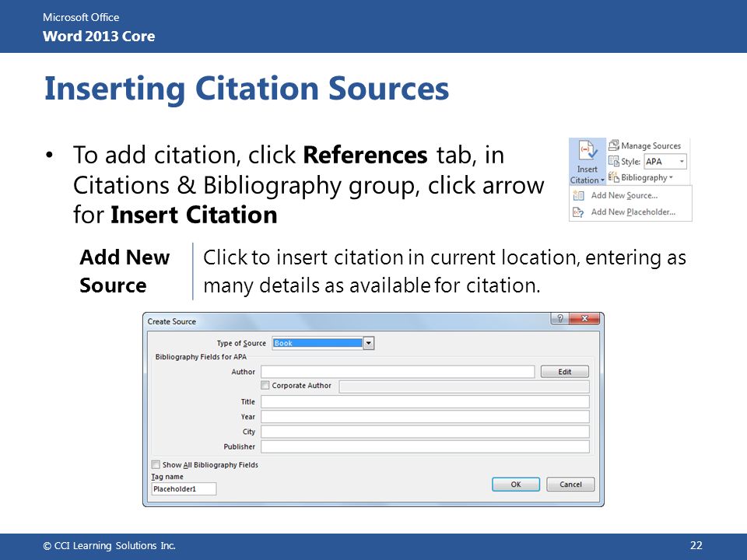Confirm the dialog with OK

pos(516,485)
